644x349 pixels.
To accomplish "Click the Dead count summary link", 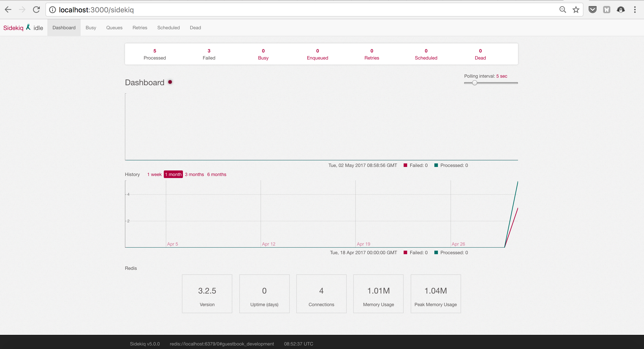I will pos(480,54).
